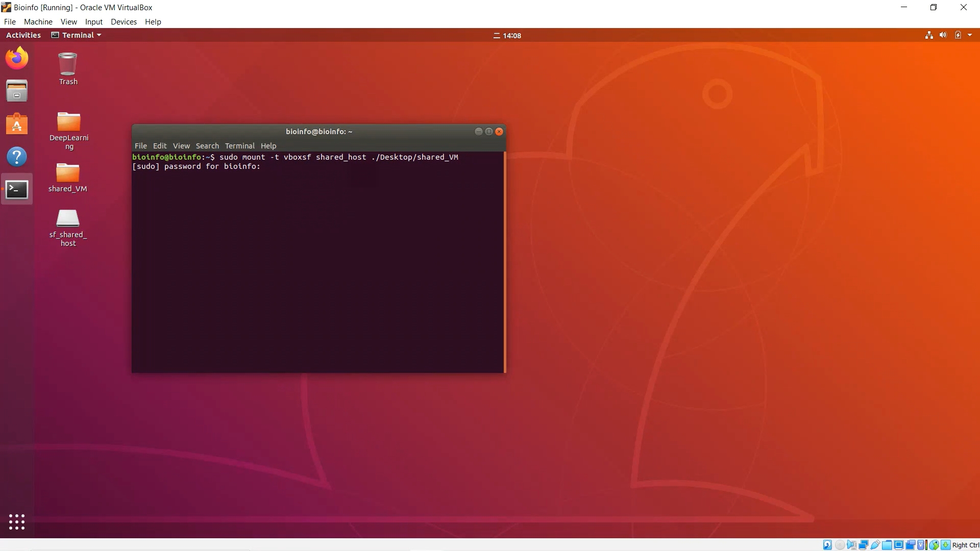This screenshot has width=980, height=551.
Task: Open the terminal Search menu
Action: pyautogui.click(x=207, y=146)
